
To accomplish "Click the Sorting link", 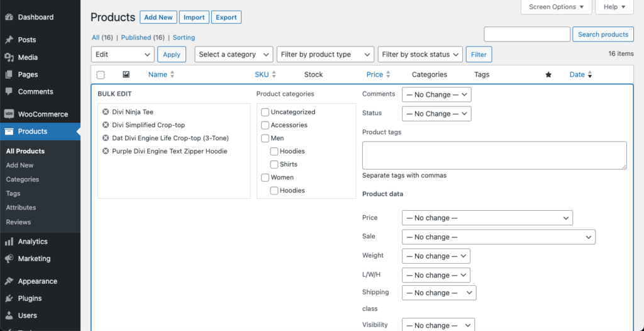I will pos(184,37).
